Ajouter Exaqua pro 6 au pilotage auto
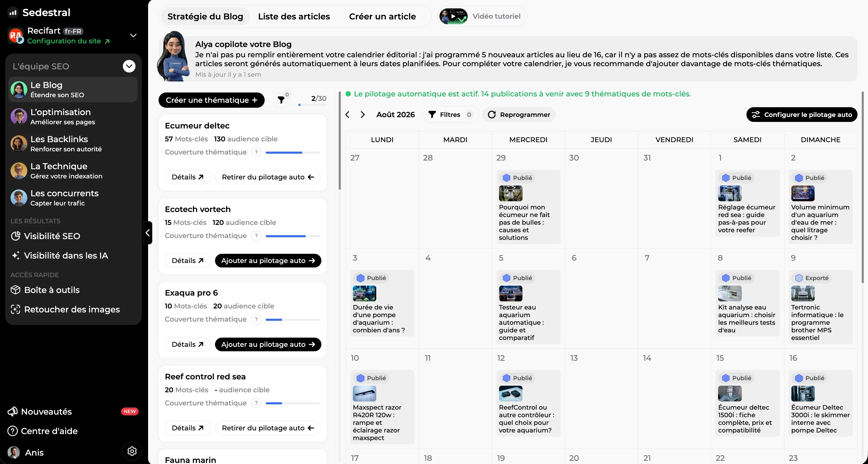The height and width of the screenshot is (464, 868). pyautogui.click(x=268, y=344)
